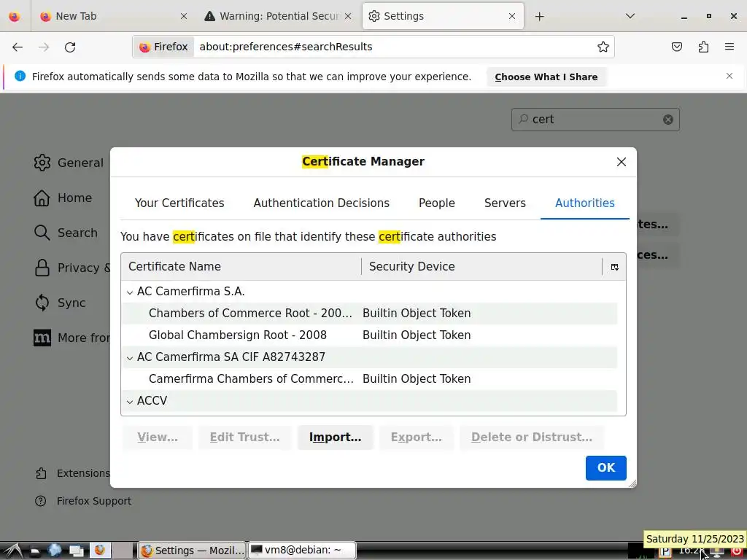747x560 pixels.
Task: Click the Import... button
Action: pos(336,437)
